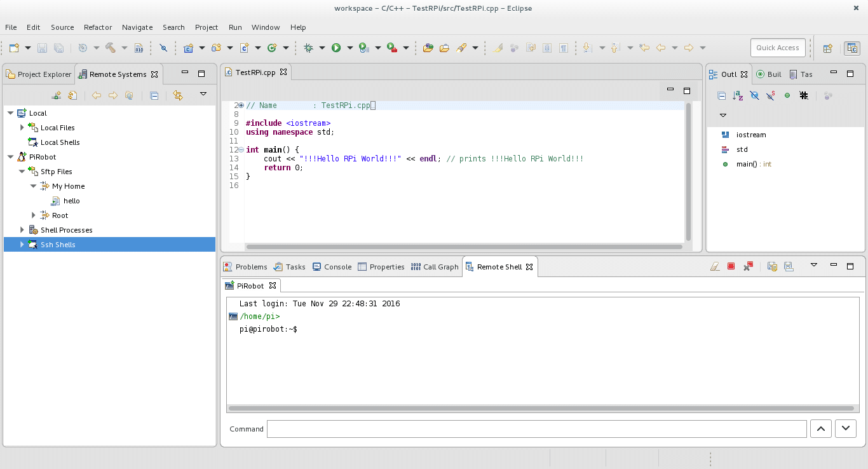Click the External Tools run icon

[x=392, y=48]
